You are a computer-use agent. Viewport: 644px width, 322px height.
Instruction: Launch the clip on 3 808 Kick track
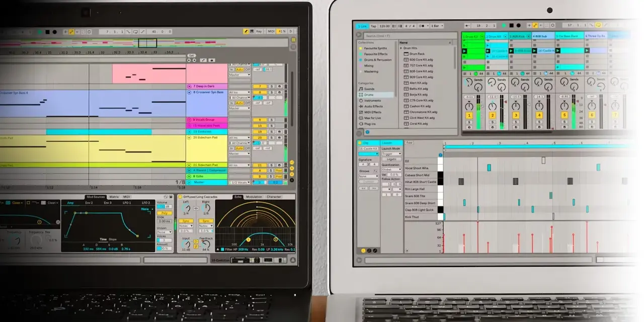[x=511, y=51]
